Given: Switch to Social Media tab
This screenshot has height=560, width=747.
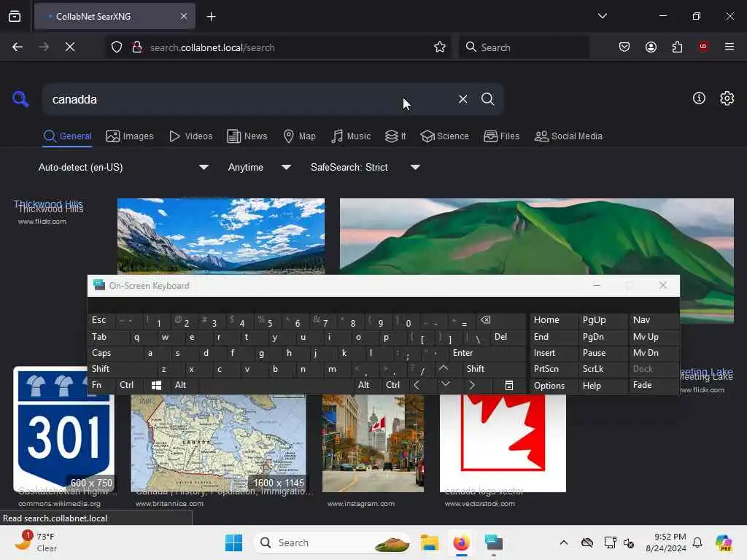Looking at the screenshot, I should pyautogui.click(x=568, y=136).
